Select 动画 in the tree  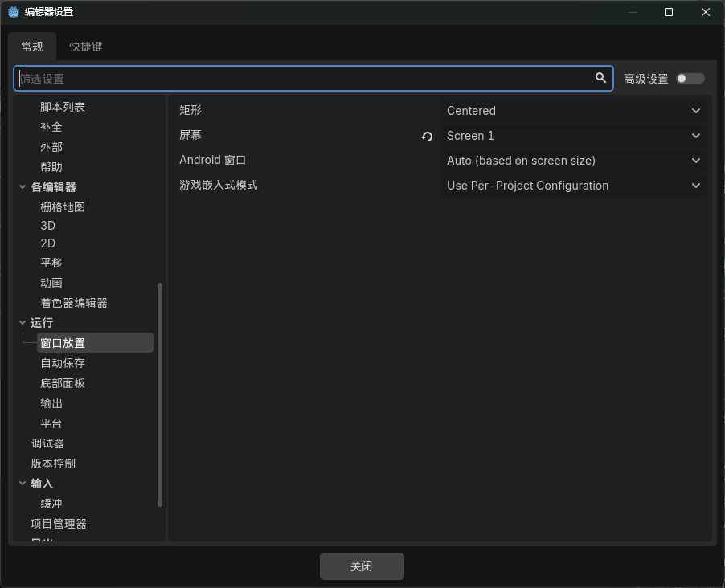click(51, 283)
